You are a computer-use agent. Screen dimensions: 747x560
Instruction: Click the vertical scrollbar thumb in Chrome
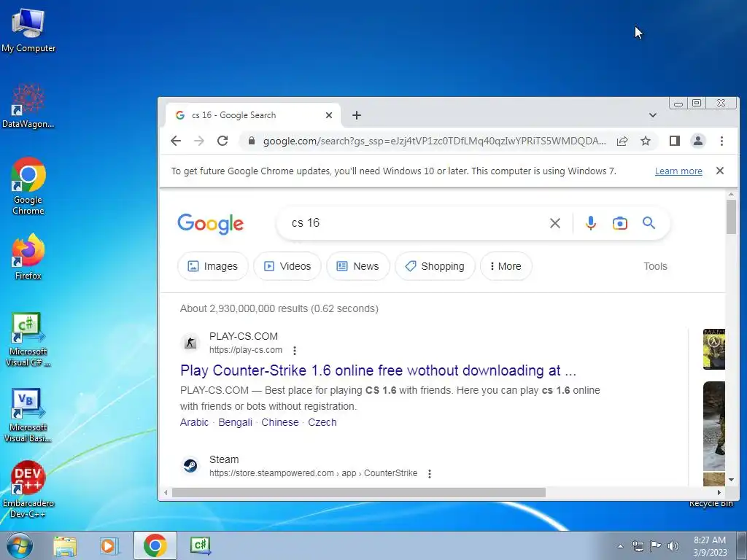(731, 217)
